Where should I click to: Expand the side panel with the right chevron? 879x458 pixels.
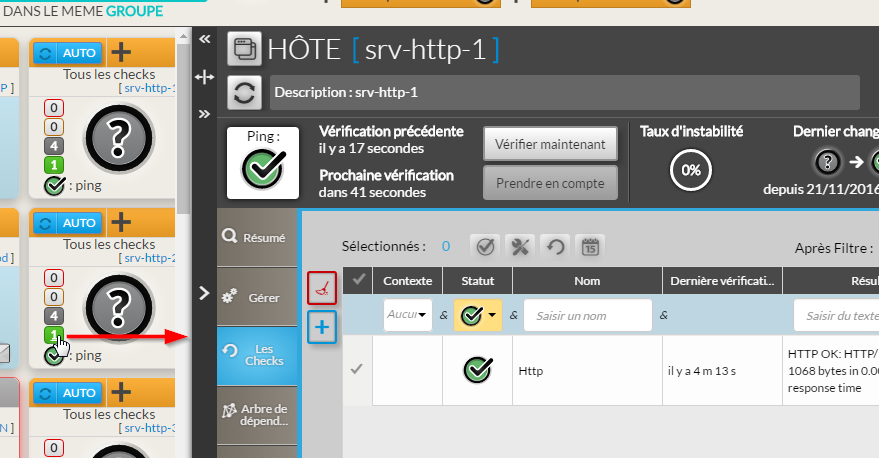coord(204,293)
